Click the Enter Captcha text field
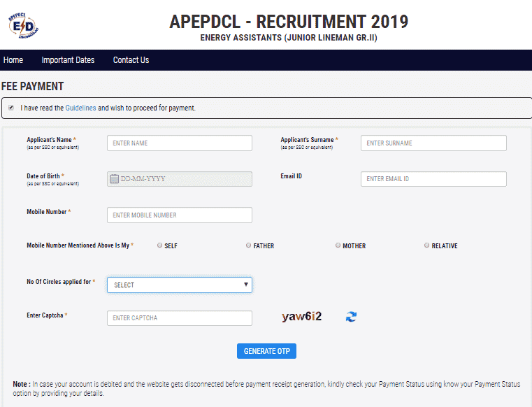This screenshot has height=407, width=532. (180, 318)
